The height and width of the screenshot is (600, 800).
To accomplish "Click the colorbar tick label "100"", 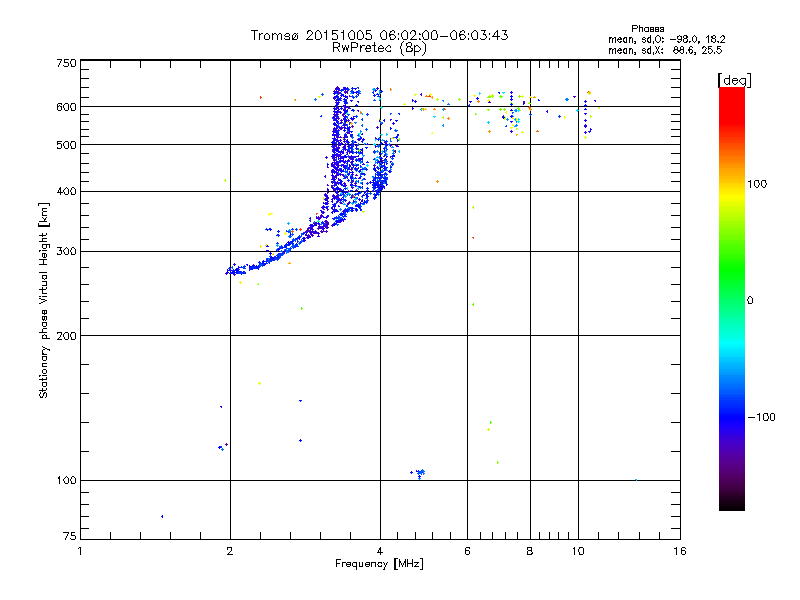I will point(757,184).
